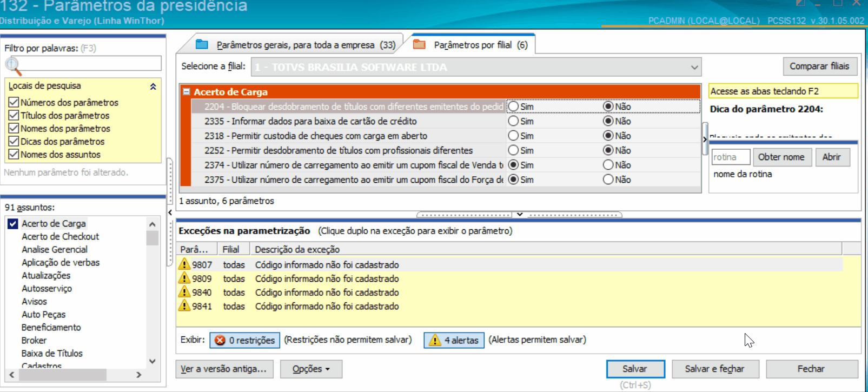Click Comparar filiais button
The width and height of the screenshot is (868, 392).
tap(819, 66)
